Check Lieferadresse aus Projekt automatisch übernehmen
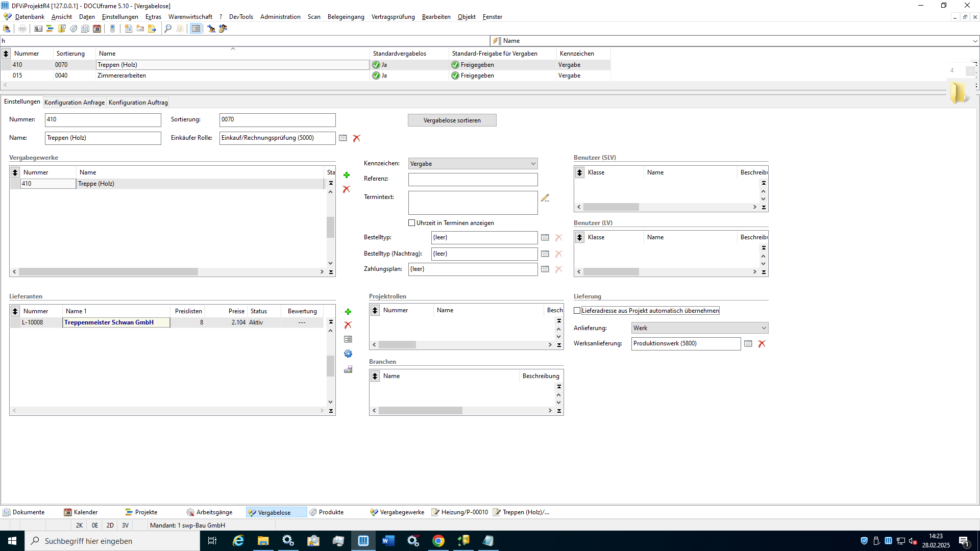This screenshot has width=980, height=551. point(577,311)
